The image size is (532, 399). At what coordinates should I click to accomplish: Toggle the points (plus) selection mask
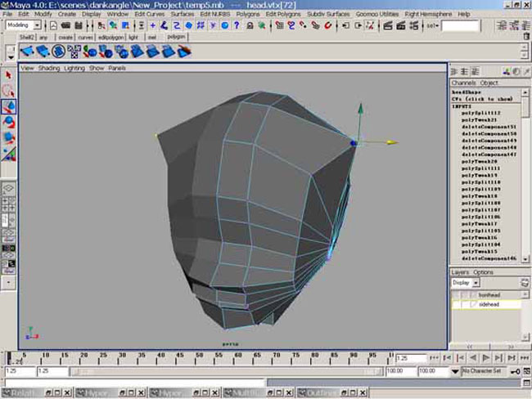(x=153, y=25)
